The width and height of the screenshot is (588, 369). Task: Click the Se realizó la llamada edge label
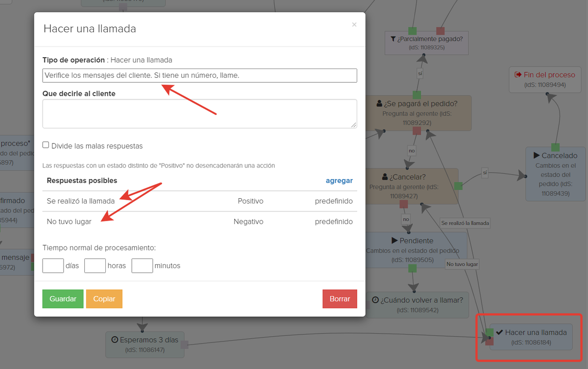465,223
